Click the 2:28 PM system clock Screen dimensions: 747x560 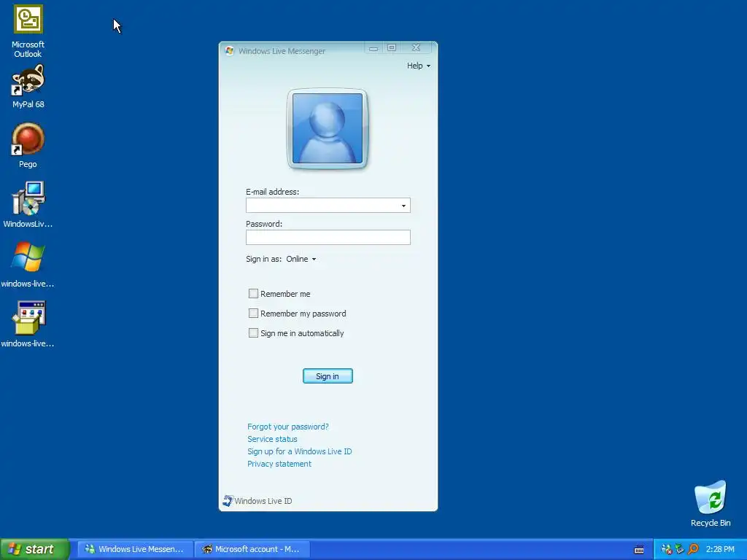720,550
